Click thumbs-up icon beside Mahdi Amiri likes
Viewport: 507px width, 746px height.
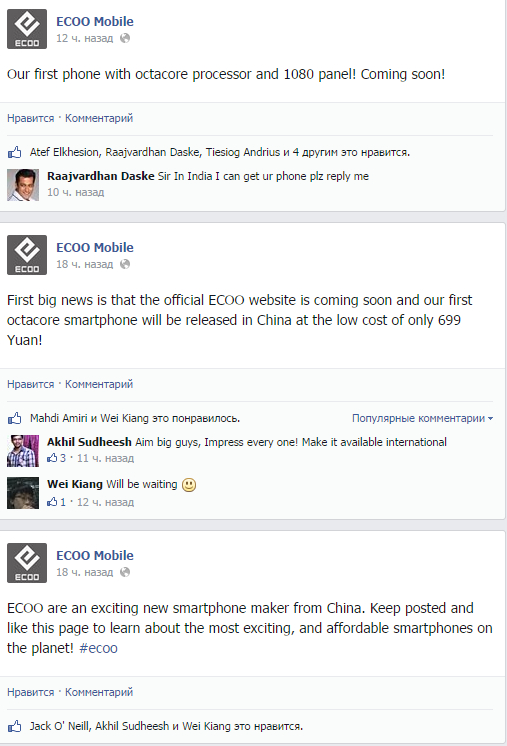15,418
